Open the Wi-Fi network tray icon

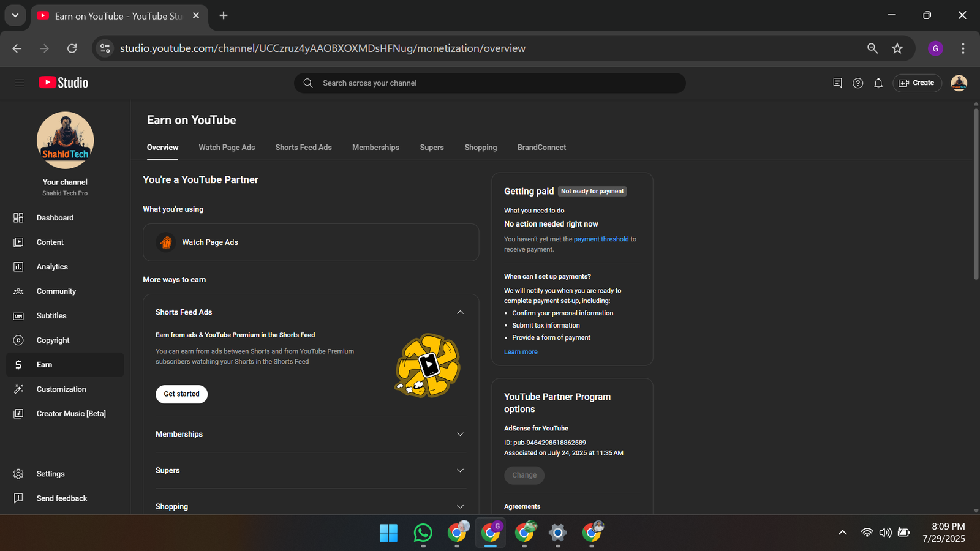[867, 533]
